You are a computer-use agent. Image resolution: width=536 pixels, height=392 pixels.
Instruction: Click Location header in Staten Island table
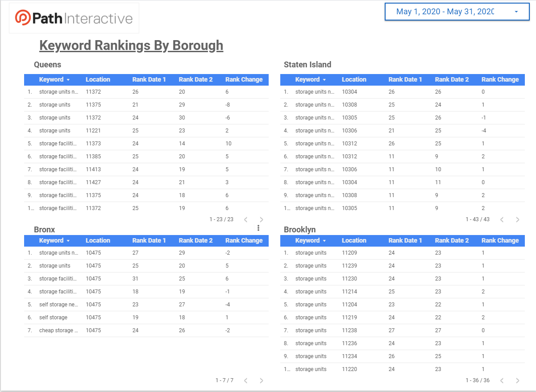354,79
